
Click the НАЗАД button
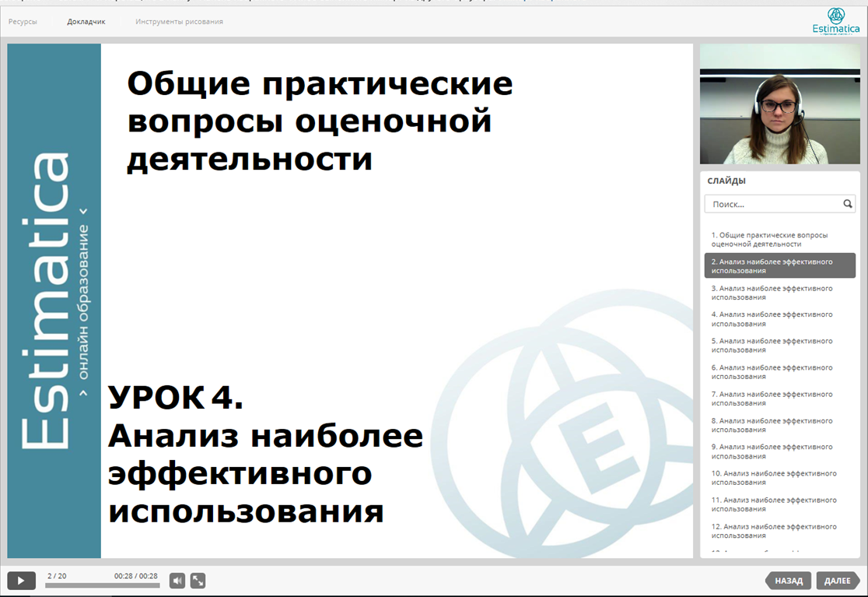(x=789, y=581)
